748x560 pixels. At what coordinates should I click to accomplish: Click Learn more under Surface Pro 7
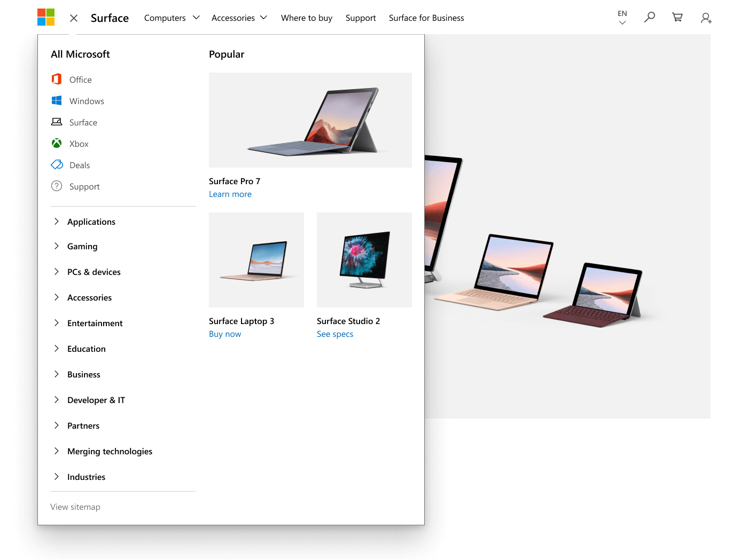230,194
